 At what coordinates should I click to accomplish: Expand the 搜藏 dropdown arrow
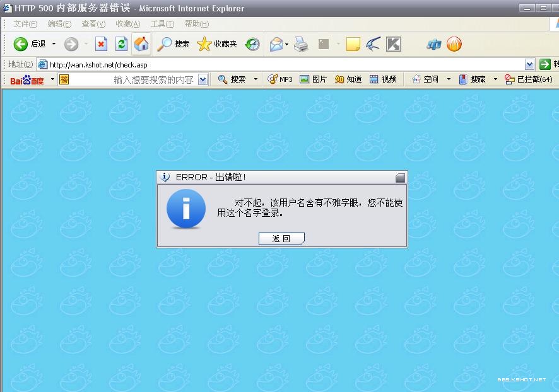[495, 79]
